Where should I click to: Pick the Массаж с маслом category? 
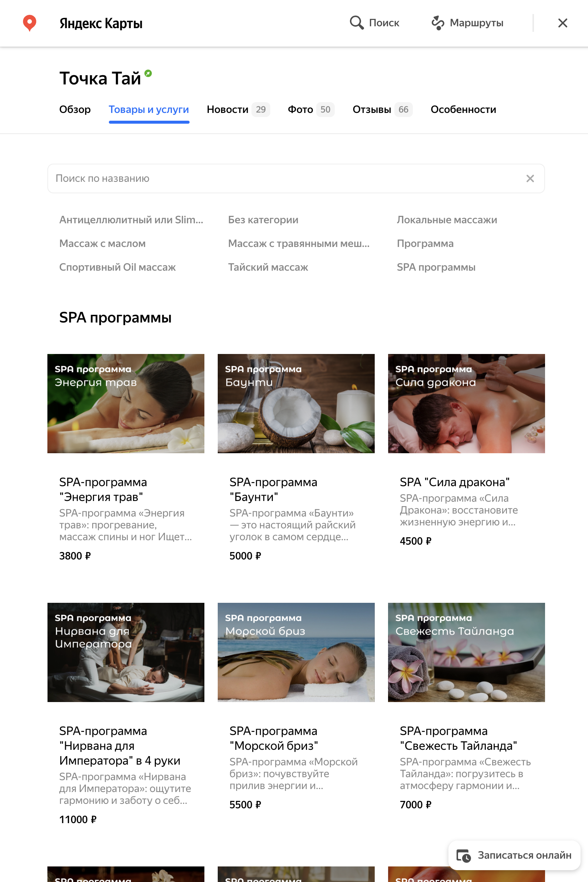102,244
